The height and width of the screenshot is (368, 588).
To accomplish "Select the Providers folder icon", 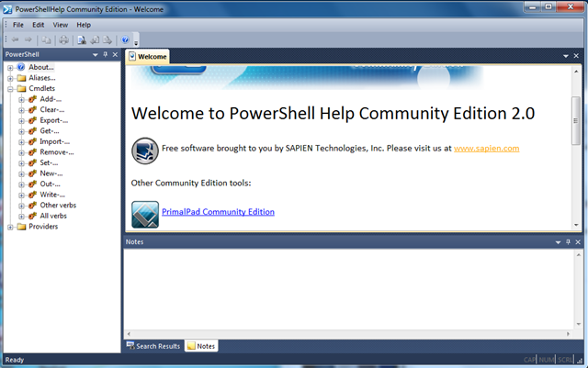I will (x=22, y=227).
